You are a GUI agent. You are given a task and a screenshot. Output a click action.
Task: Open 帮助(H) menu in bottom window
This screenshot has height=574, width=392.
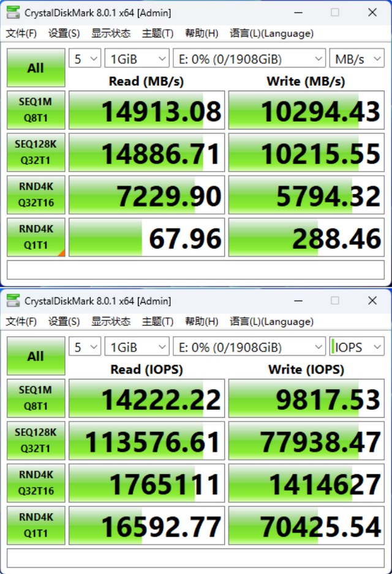click(x=202, y=322)
